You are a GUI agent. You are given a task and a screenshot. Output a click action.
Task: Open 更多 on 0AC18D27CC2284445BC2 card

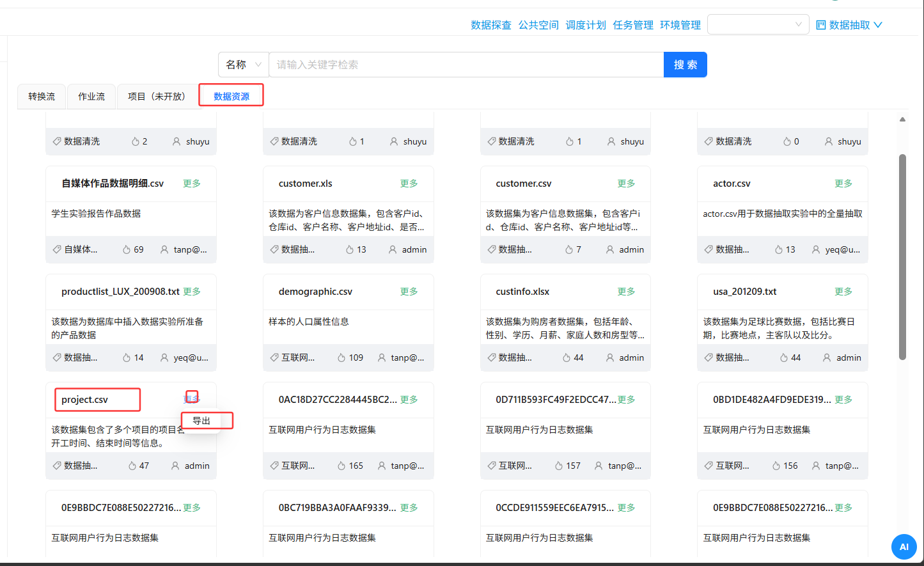click(409, 400)
